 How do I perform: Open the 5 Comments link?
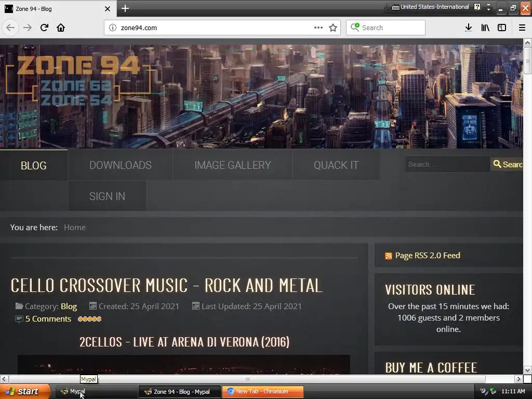point(48,319)
